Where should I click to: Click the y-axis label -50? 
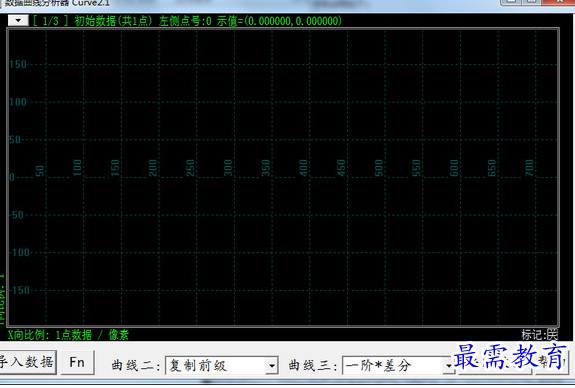point(17,215)
